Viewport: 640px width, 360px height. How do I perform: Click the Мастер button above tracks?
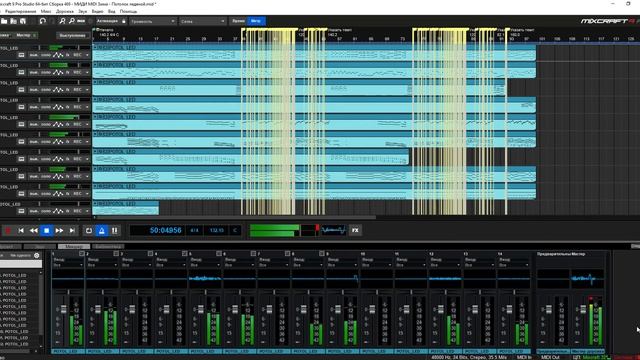25,36
